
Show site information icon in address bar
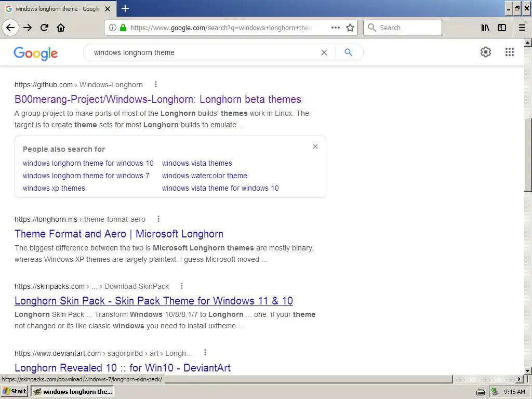click(113, 28)
